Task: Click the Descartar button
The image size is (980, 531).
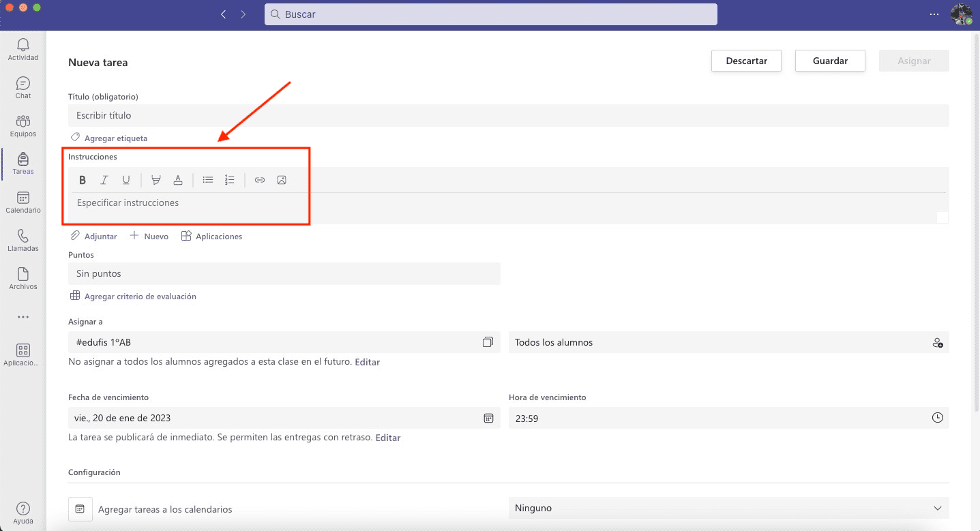Action: pyautogui.click(x=746, y=61)
